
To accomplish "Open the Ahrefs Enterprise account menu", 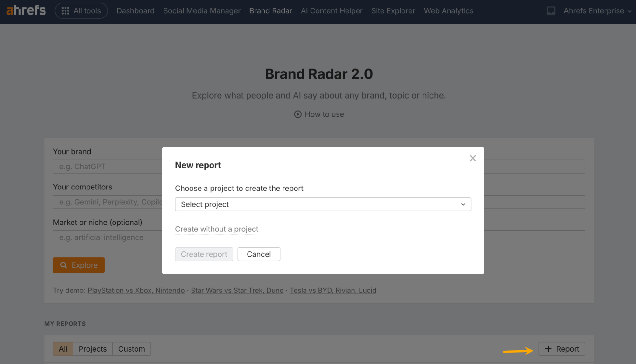I will click(597, 11).
